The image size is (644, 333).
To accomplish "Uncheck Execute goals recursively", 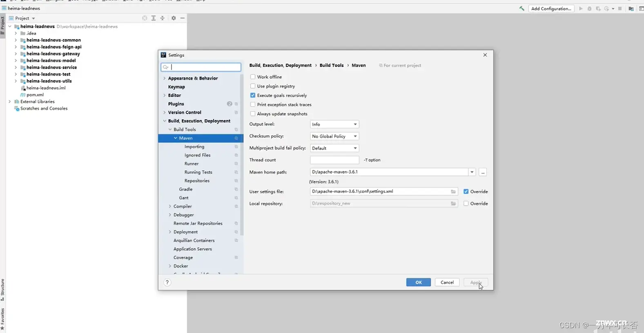I will pyautogui.click(x=253, y=95).
